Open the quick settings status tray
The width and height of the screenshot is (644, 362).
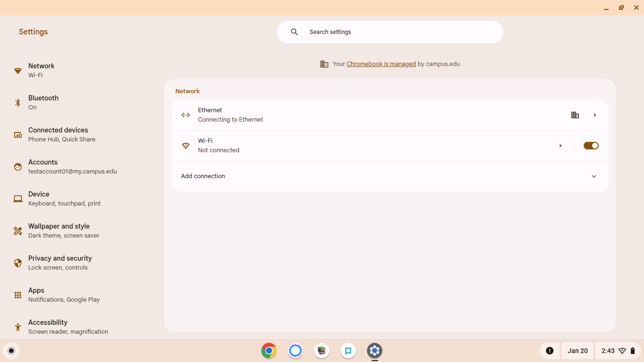click(618, 351)
